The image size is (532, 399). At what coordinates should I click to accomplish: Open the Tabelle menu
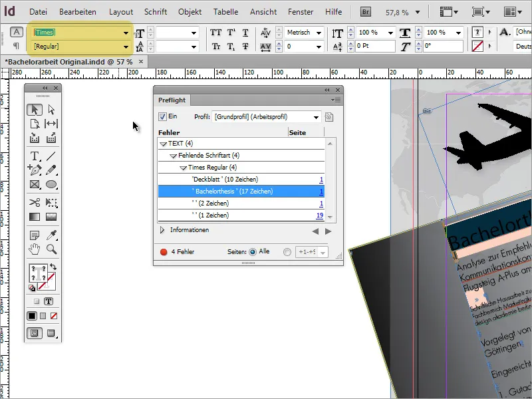[225, 12]
